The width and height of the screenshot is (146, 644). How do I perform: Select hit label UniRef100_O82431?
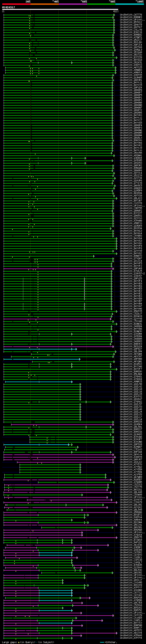click(x=131, y=63)
